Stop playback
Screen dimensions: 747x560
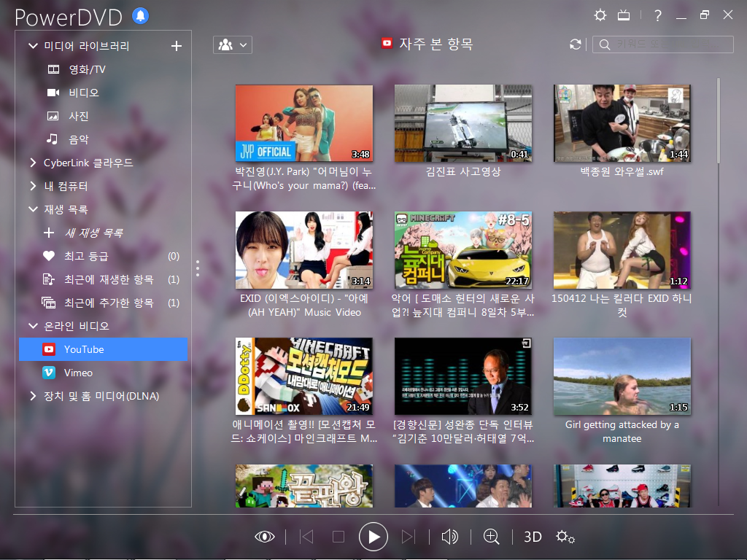338,537
